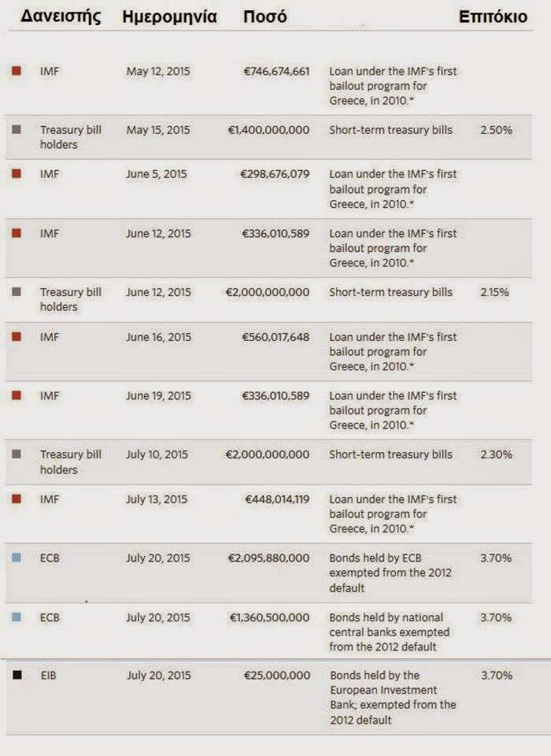Click the 2.30% interest rate value
The height and width of the screenshot is (756, 551).
496,454
